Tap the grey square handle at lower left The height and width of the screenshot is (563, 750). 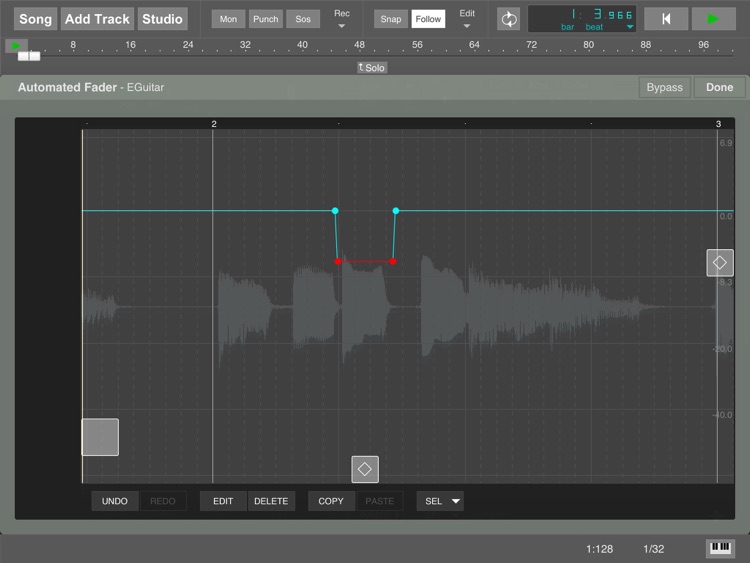[100, 437]
